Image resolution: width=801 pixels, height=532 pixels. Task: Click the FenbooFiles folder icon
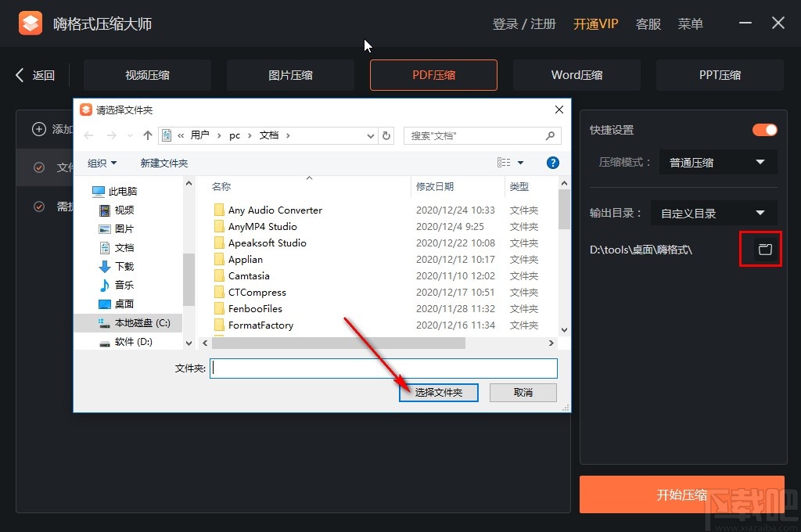coord(219,309)
